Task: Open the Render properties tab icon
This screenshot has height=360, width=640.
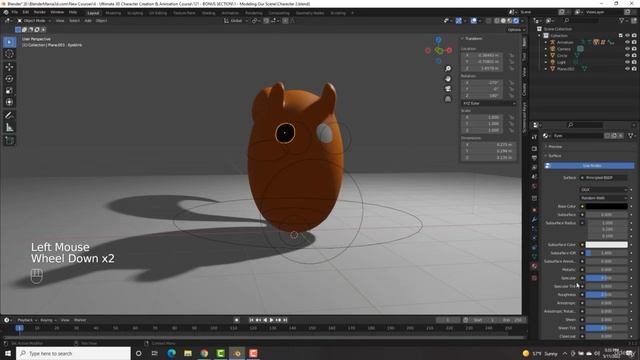Action: click(x=534, y=149)
